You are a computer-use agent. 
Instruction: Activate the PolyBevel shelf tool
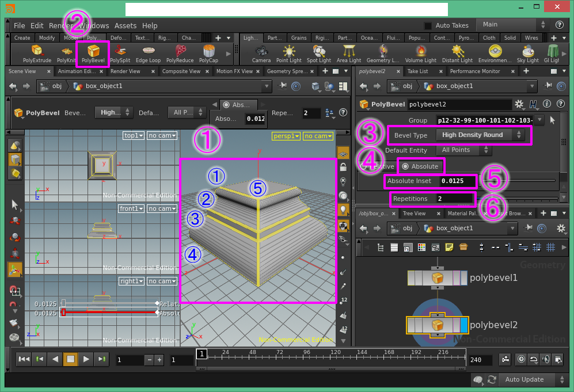(x=93, y=54)
